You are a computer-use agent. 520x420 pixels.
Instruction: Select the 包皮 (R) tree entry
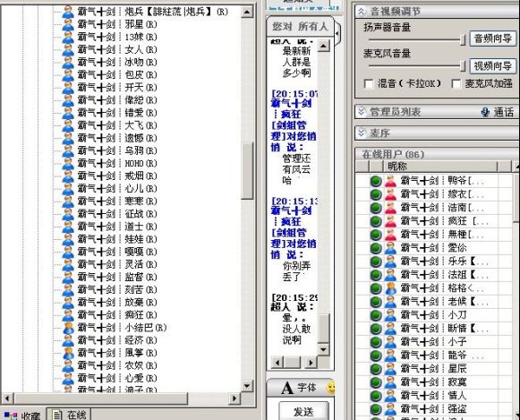click(117, 74)
